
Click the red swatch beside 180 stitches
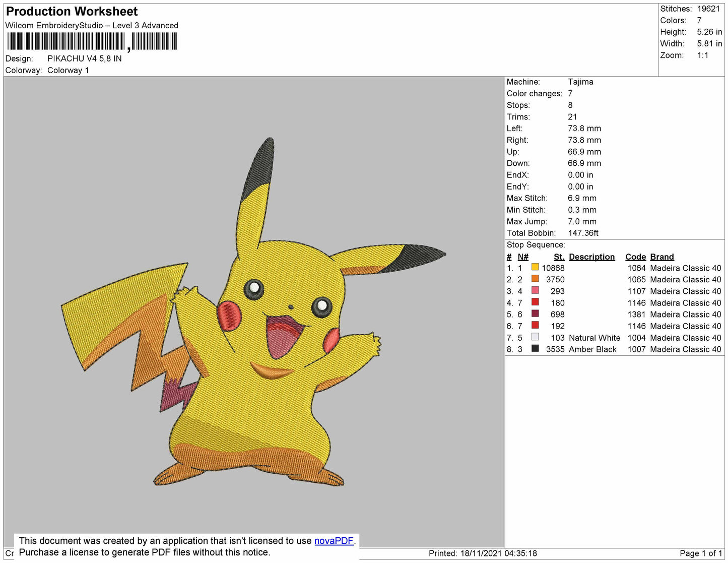tap(535, 302)
